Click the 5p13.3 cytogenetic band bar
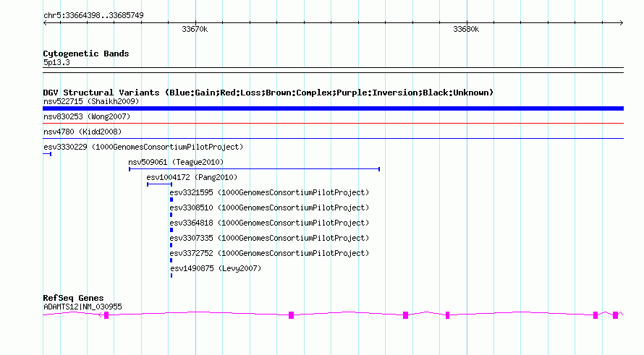 pos(333,70)
